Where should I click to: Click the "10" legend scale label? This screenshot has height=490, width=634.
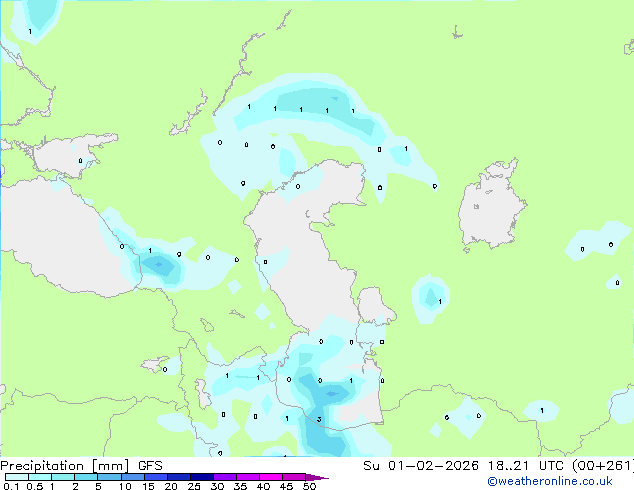(x=125, y=486)
